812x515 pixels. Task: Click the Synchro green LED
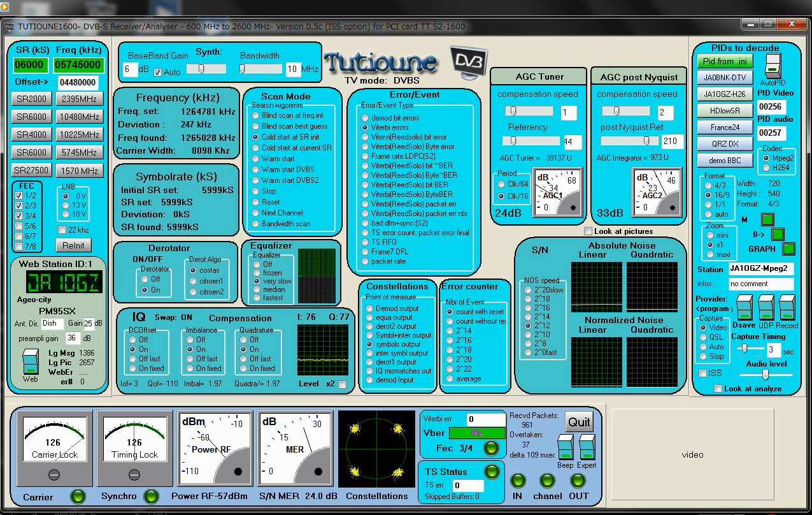coord(151,496)
